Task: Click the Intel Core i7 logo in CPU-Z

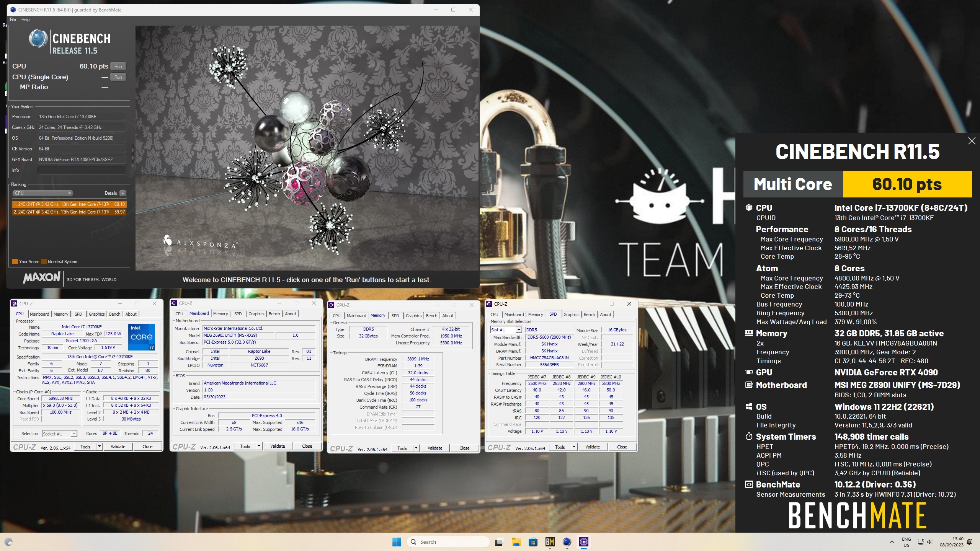Action: coord(142,337)
